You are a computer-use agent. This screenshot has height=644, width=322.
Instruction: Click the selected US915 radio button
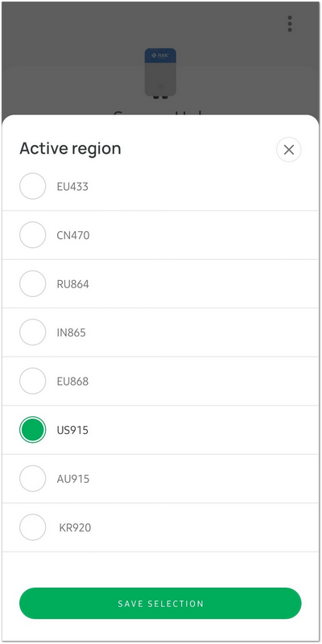[32, 430]
